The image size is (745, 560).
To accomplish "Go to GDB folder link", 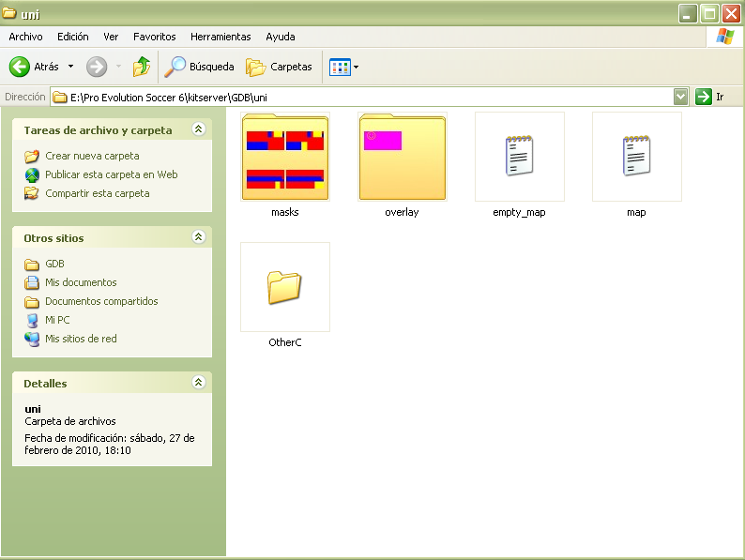I will click(x=54, y=264).
